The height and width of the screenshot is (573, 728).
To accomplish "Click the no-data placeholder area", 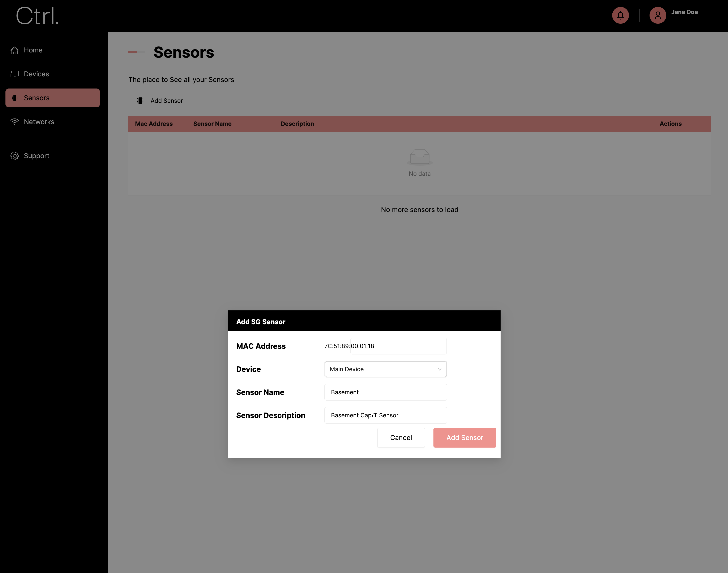I will pyautogui.click(x=420, y=163).
